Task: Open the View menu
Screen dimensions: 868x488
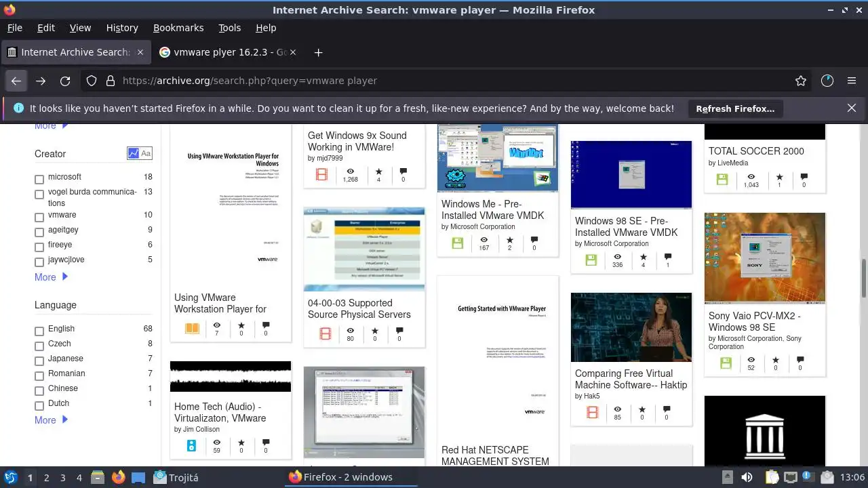Action: [80, 28]
